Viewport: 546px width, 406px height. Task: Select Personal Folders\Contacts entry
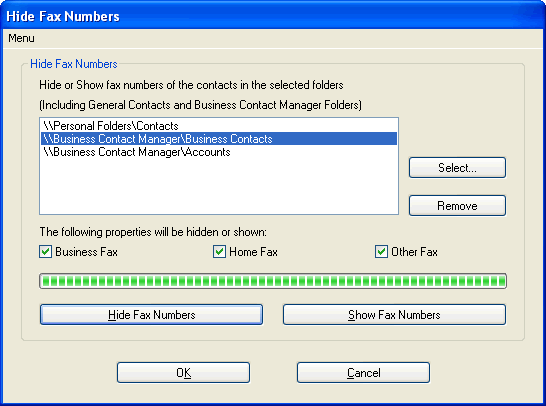tap(219, 125)
